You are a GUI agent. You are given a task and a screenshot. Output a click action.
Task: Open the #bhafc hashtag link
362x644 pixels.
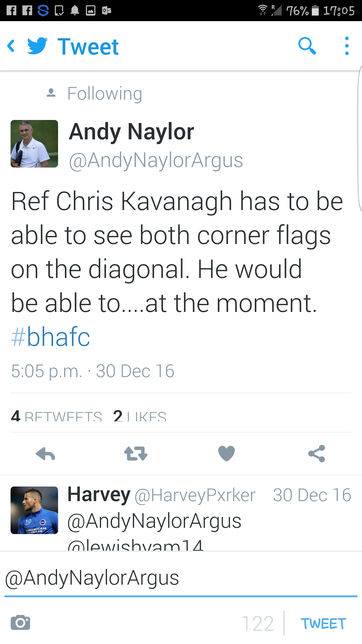coord(51,337)
